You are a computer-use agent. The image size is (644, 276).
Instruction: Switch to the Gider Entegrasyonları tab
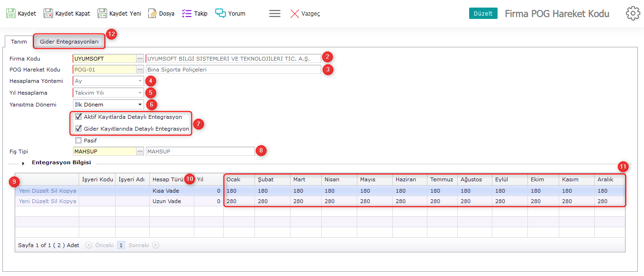pyautogui.click(x=69, y=42)
